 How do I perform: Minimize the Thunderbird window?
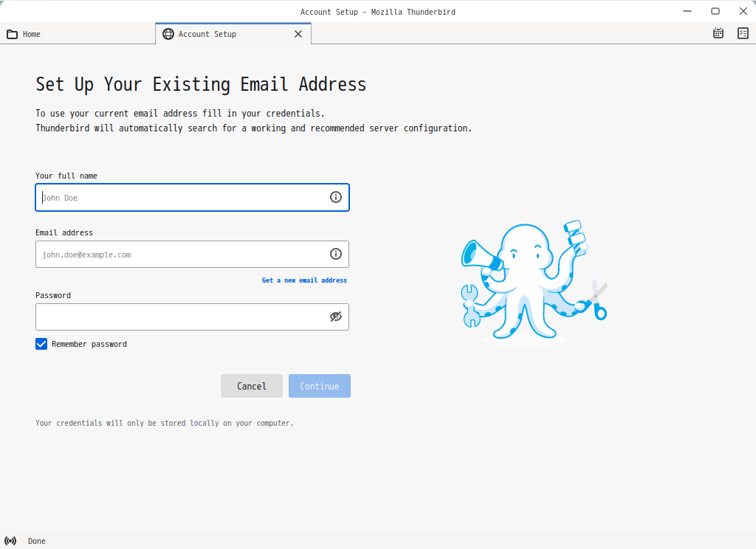[687, 11]
